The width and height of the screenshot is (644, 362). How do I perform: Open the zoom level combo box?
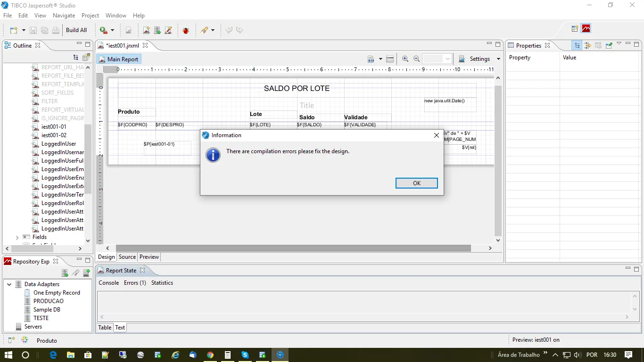[x=448, y=59]
